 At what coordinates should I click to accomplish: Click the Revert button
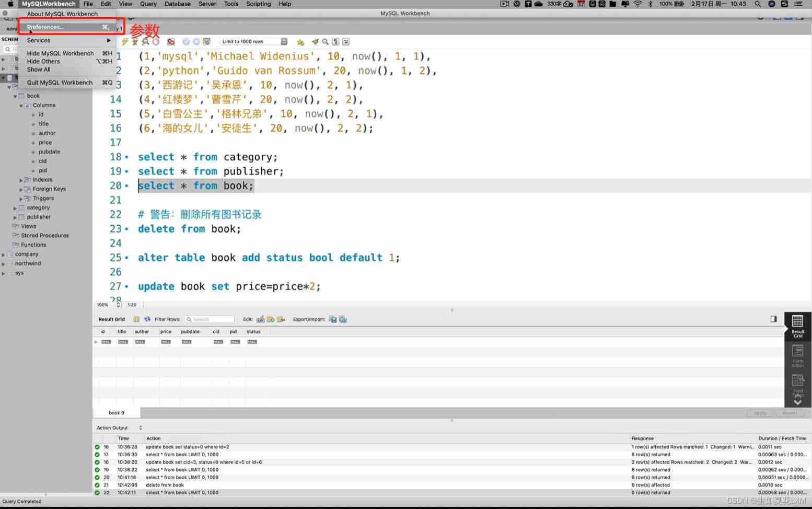click(x=790, y=413)
